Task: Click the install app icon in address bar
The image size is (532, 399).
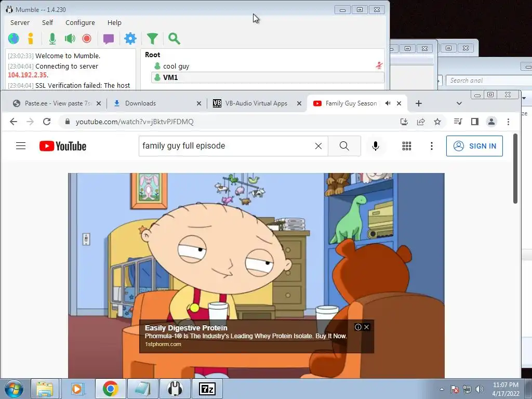Action: point(404,122)
